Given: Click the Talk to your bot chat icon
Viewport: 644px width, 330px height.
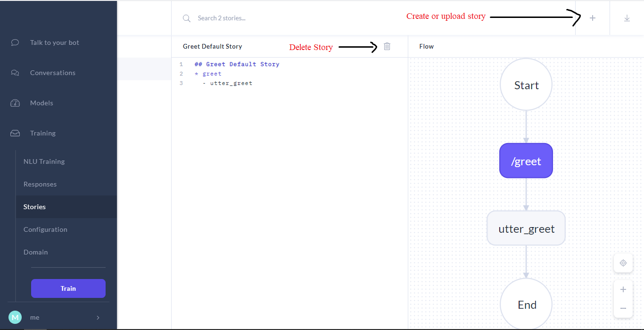Looking at the screenshot, I should point(15,42).
